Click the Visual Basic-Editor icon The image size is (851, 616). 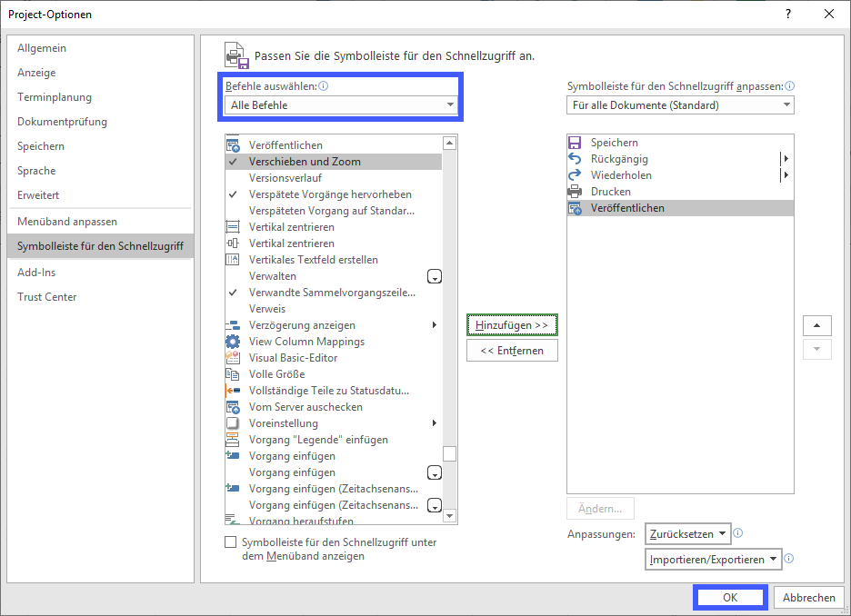pos(232,358)
